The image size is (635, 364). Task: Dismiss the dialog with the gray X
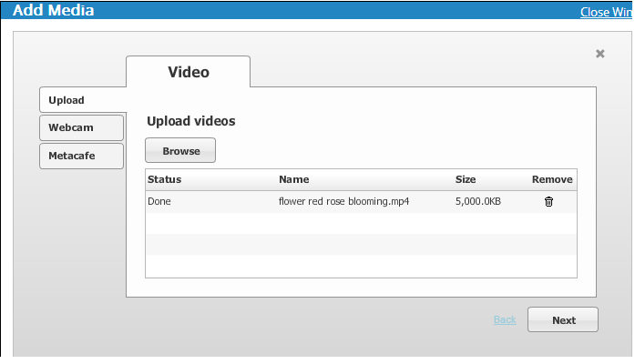(x=599, y=54)
